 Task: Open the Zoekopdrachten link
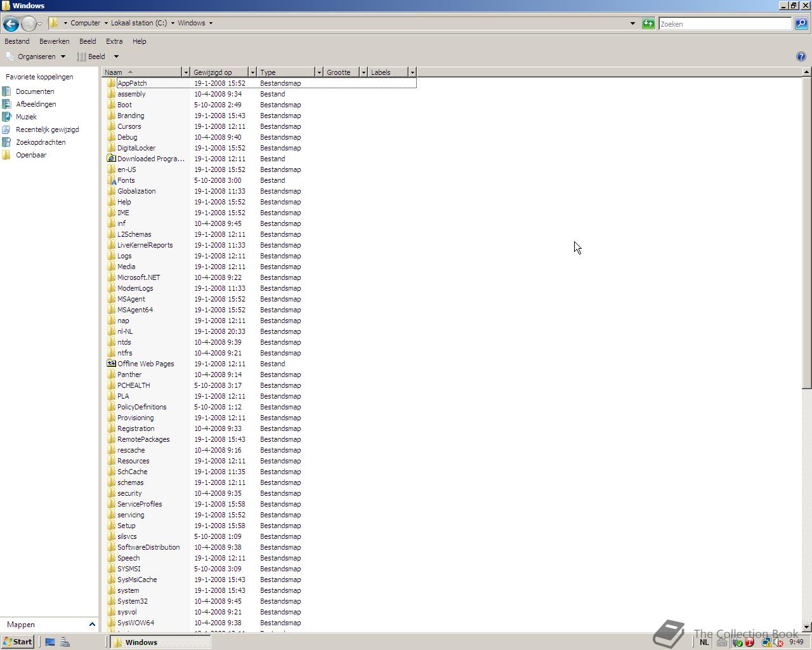click(41, 142)
